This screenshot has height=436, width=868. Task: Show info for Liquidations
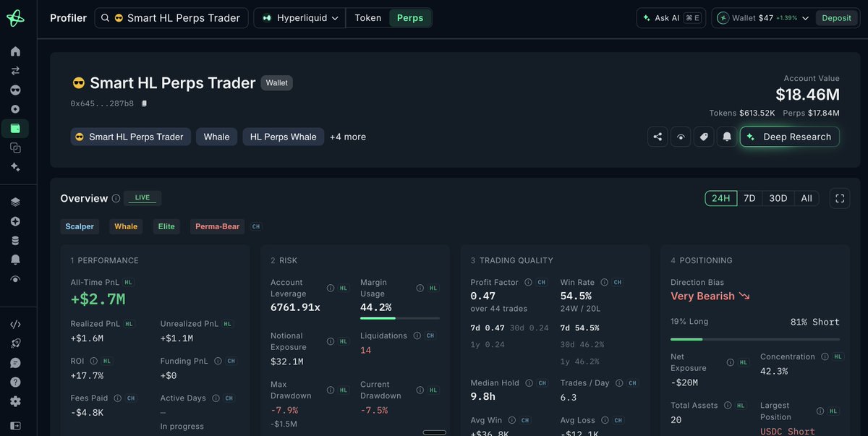[417, 335]
